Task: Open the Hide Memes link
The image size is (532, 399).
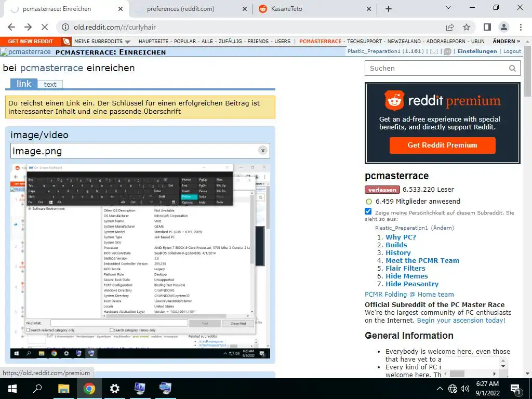Action: click(406, 276)
